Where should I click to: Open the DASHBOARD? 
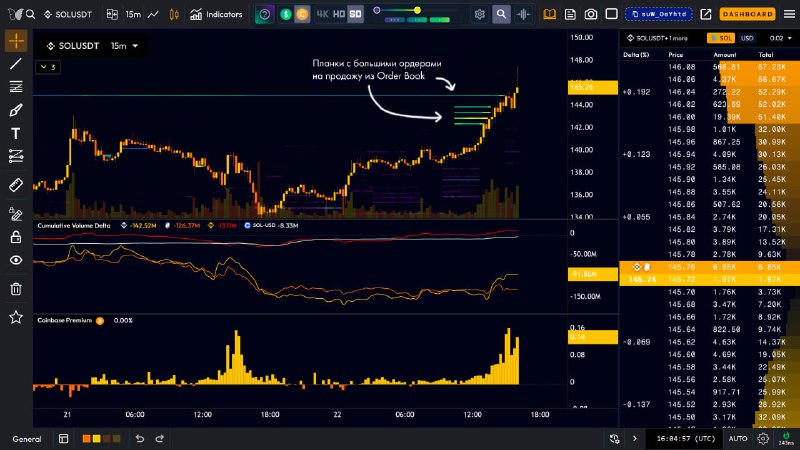point(747,14)
